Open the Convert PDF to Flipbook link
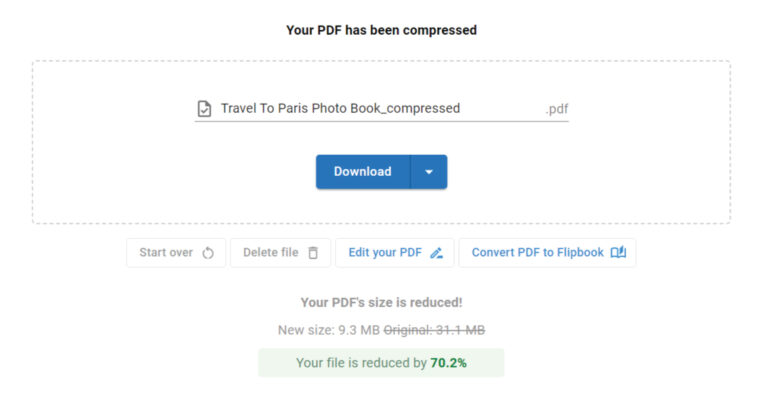Viewport: 768px width, 418px height. coord(537,253)
